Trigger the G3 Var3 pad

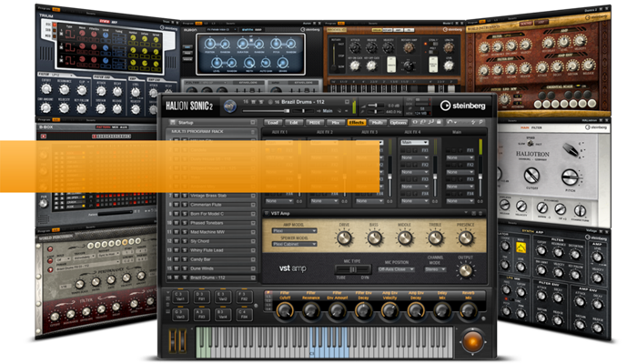click(x=180, y=314)
